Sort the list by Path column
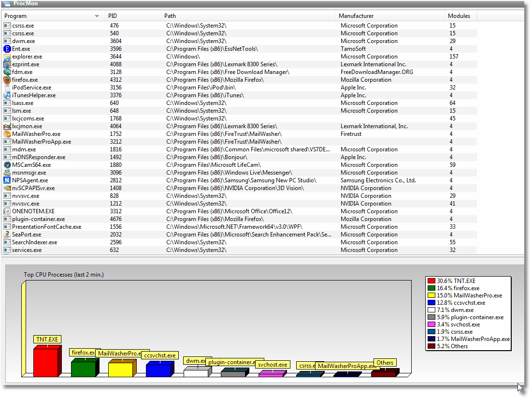532x399 pixels. pos(248,16)
